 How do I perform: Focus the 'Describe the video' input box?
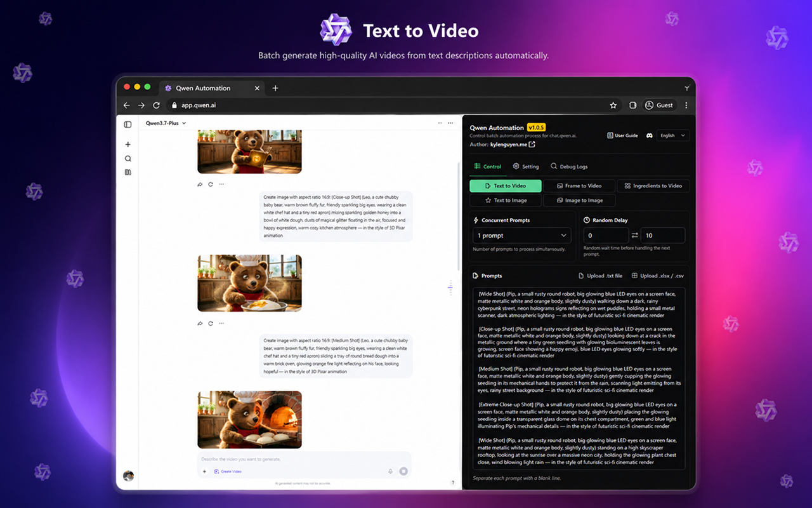click(304, 459)
